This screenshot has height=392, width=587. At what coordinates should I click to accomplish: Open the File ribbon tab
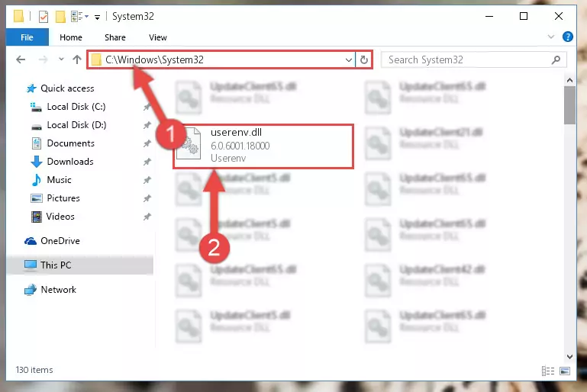(27, 37)
